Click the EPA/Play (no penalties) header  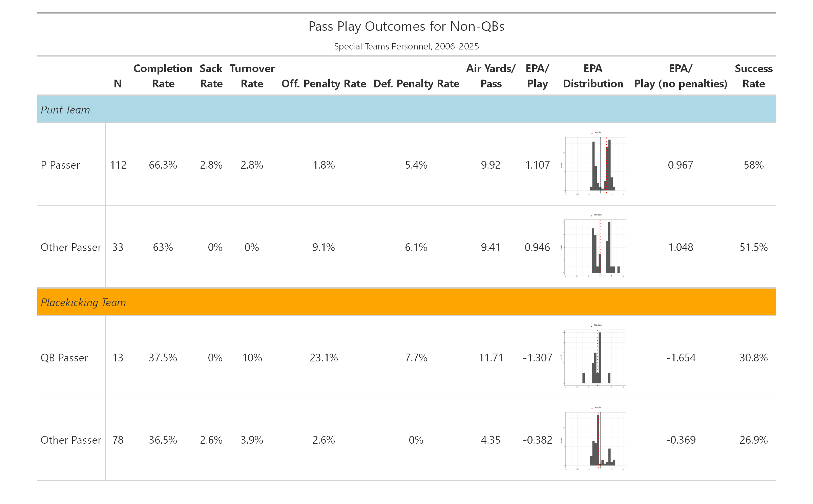681,76
